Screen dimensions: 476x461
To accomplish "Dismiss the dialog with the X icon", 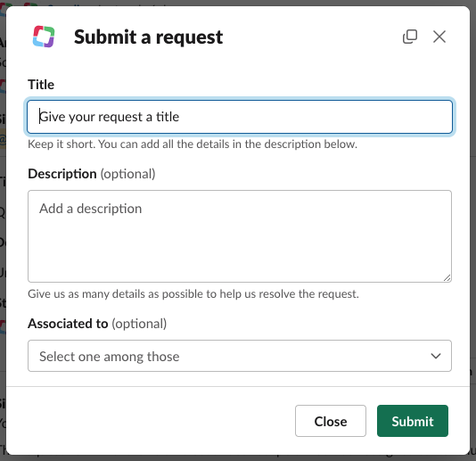I will click(x=439, y=37).
